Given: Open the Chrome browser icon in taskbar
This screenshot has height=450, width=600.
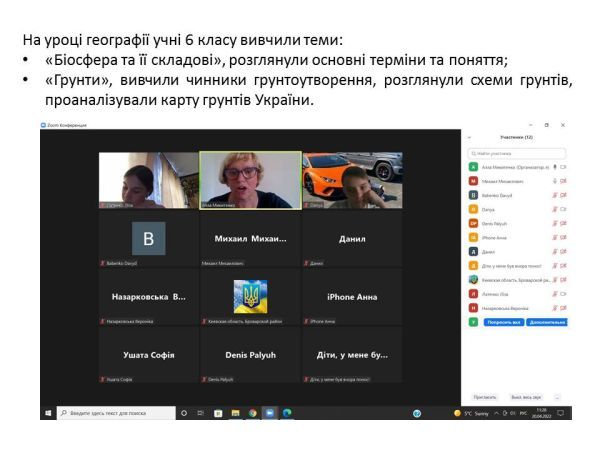Looking at the screenshot, I should [252, 413].
